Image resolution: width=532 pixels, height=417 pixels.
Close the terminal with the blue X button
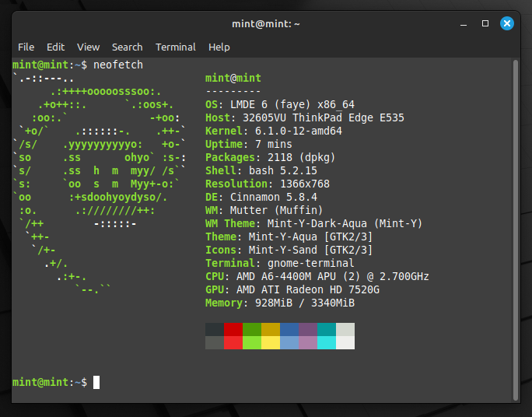(x=507, y=23)
